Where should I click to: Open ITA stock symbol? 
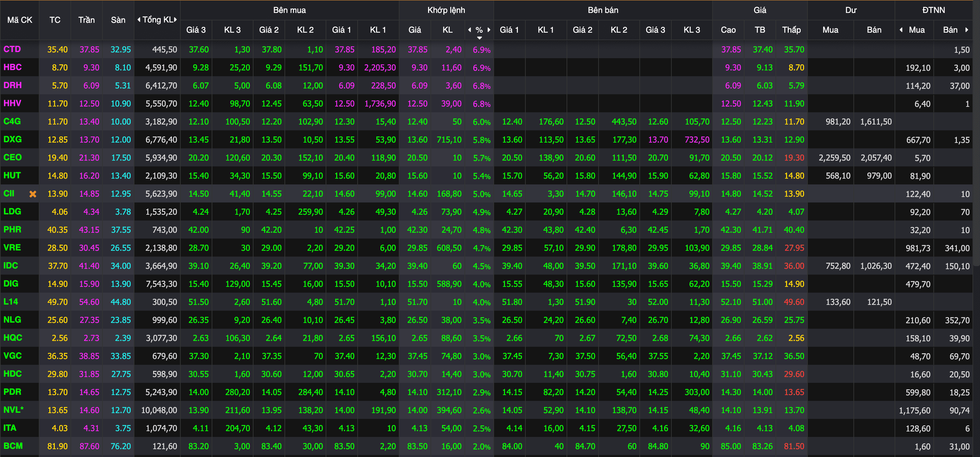point(10,428)
